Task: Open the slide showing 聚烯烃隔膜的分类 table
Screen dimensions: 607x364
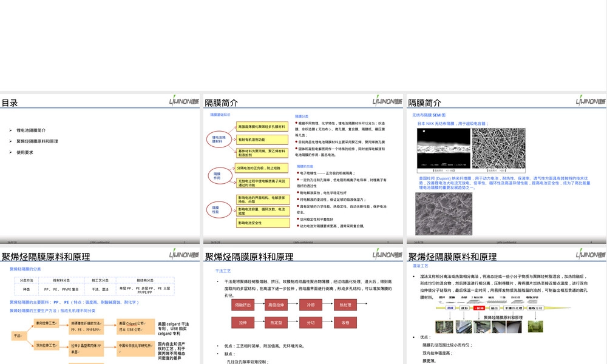Action: tap(100, 306)
